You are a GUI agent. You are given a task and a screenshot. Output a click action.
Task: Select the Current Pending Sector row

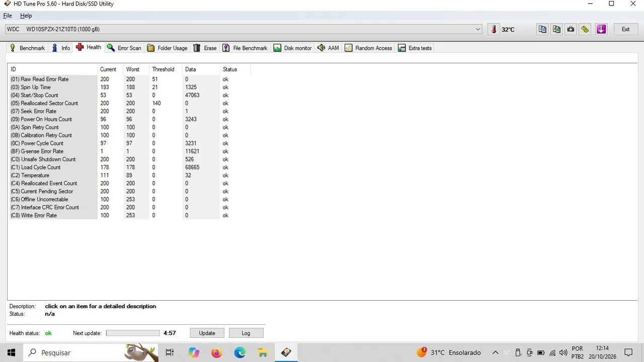(x=129, y=192)
